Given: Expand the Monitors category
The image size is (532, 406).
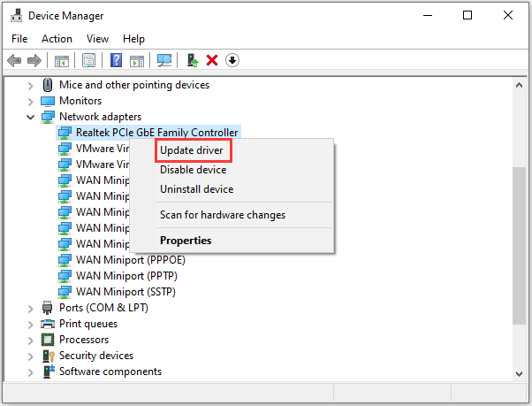Looking at the screenshot, I should (31, 101).
